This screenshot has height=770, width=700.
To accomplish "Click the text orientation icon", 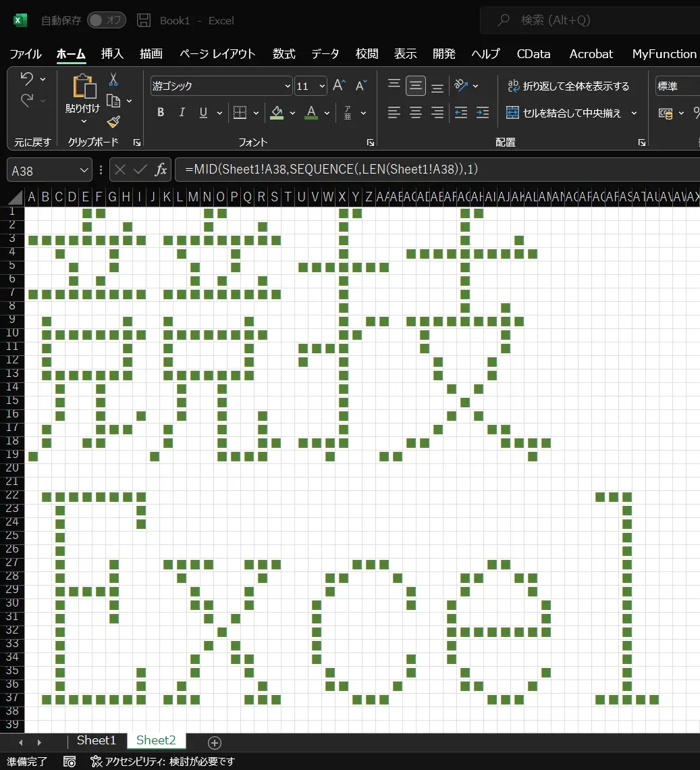I will (461, 86).
